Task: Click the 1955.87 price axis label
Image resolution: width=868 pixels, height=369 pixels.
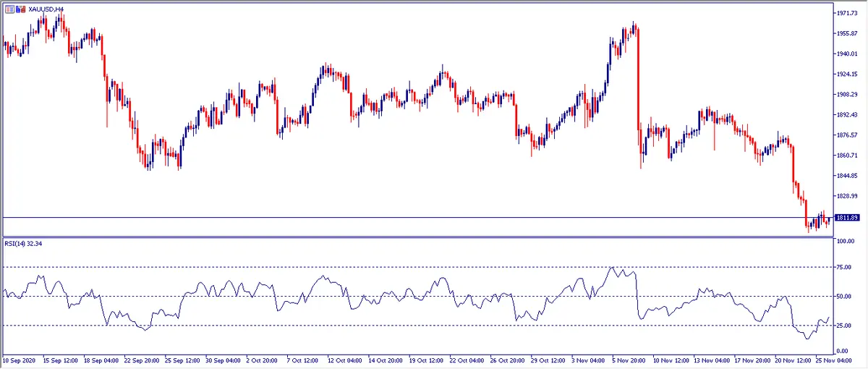Action: point(846,33)
